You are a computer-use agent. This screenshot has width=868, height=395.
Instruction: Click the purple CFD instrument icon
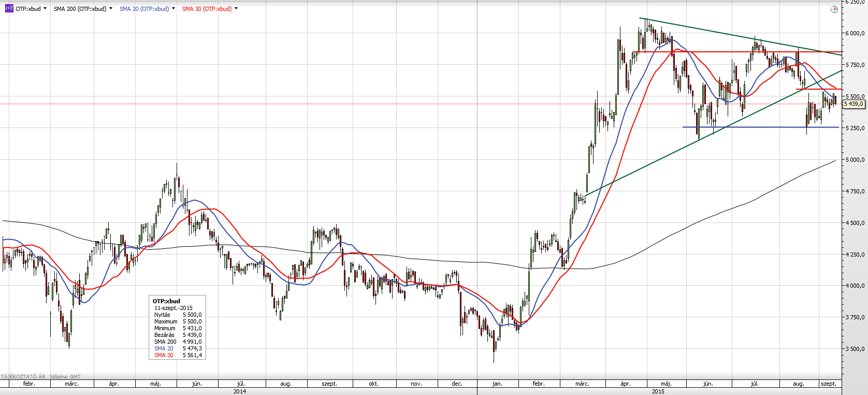pos(9,9)
